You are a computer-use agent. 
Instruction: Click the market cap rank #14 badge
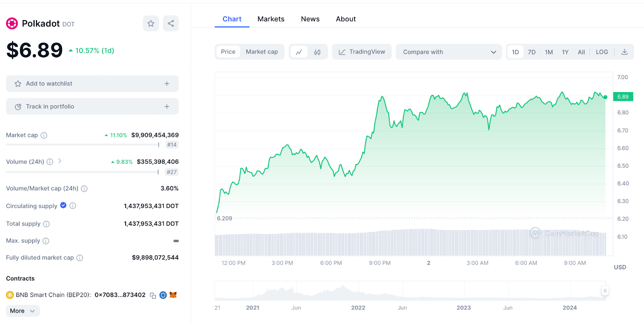(172, 145)
